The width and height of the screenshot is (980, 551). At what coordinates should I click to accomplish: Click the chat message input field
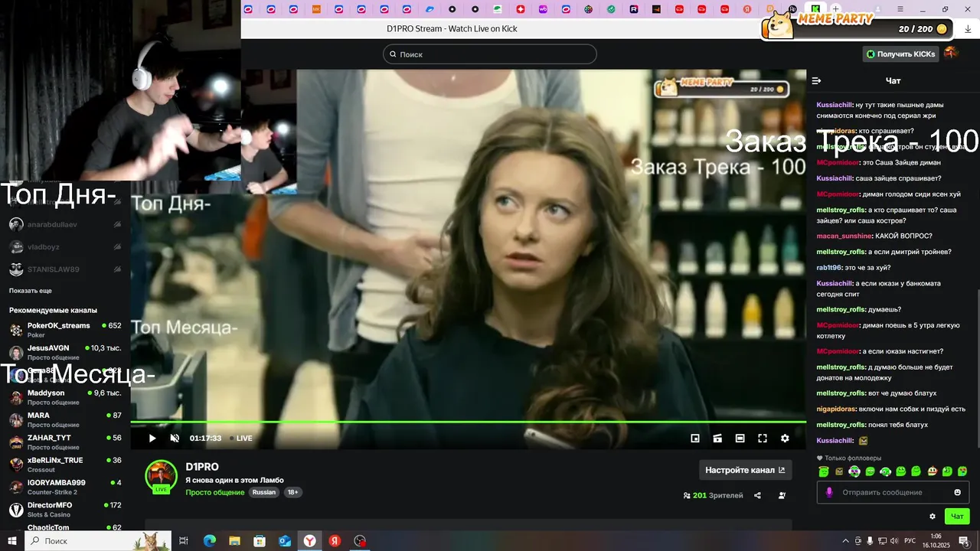tap(893, 492)
